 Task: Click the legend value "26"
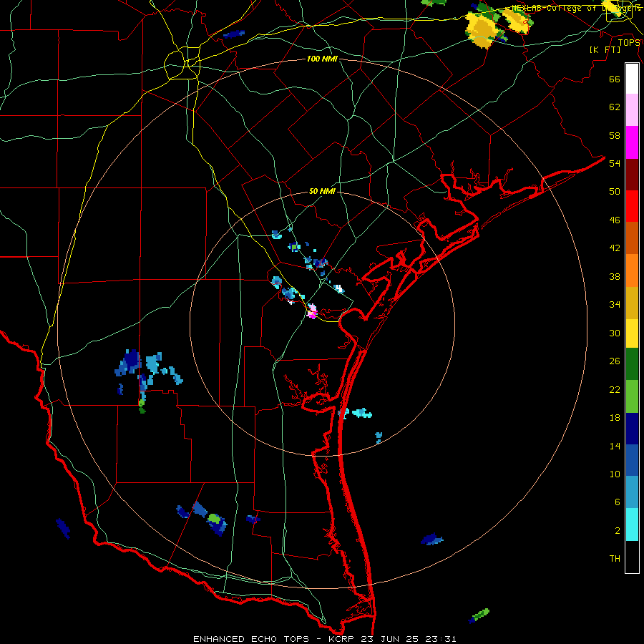pyautogui.click(x=615, y=361)
